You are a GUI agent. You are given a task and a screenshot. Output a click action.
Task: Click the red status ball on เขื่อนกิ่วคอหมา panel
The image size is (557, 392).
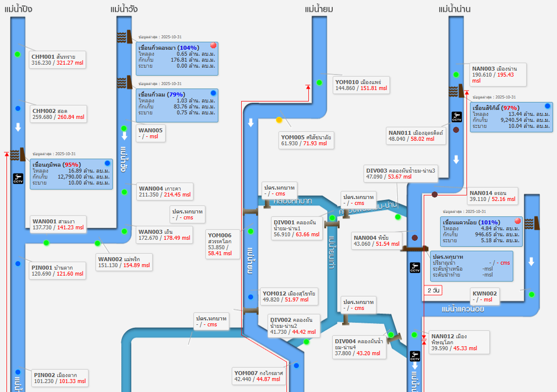pos(213,46)
